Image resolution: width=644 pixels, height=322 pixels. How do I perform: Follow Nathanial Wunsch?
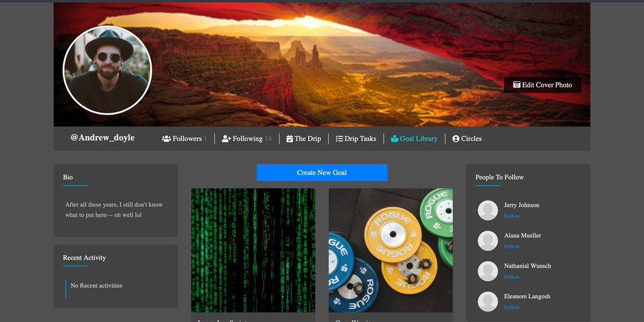pyautogui.click(x=511, y=277)
